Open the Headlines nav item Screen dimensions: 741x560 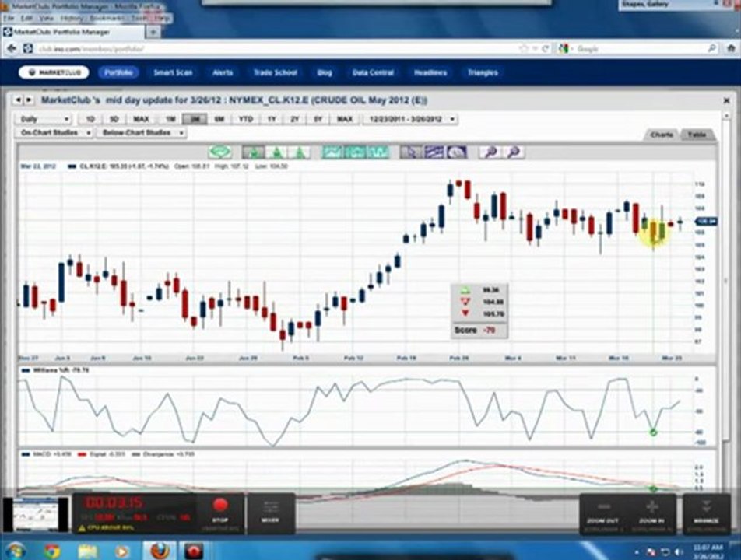[430, 72]
